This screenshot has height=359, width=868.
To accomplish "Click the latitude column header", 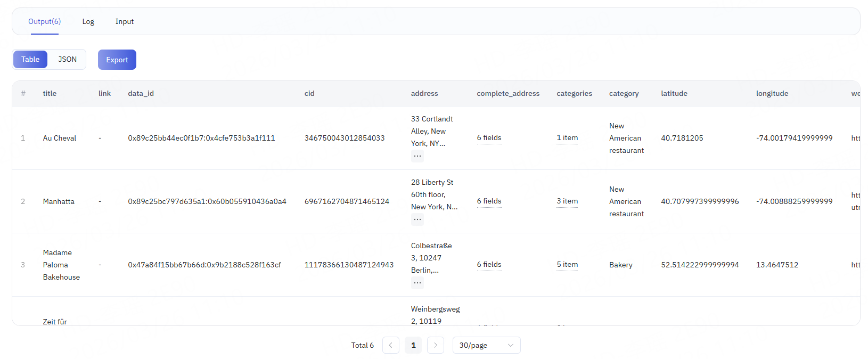I will click(x=674, y=94).
